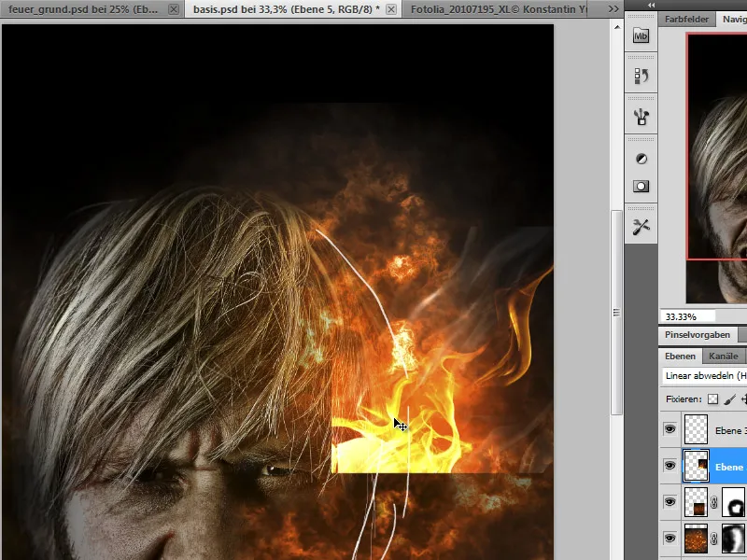
Task: Select the Ebenen panel tab
Action: pyautogui.click(x=680, y=357)
